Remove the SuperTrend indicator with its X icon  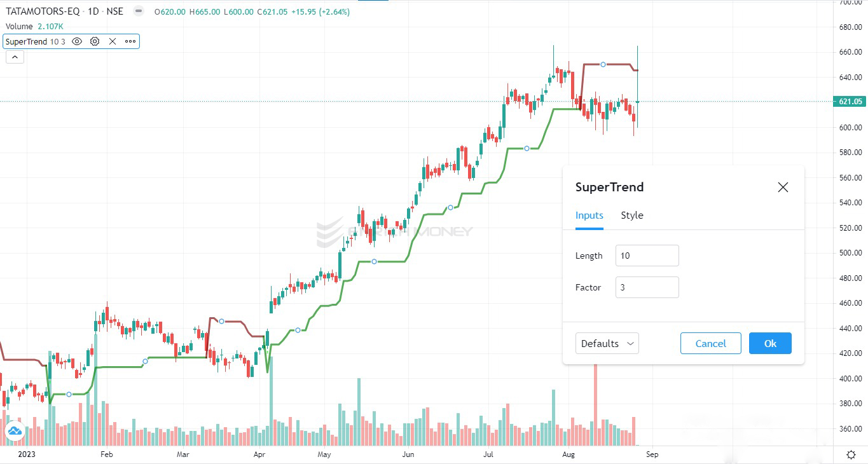(x=112, y=41)
